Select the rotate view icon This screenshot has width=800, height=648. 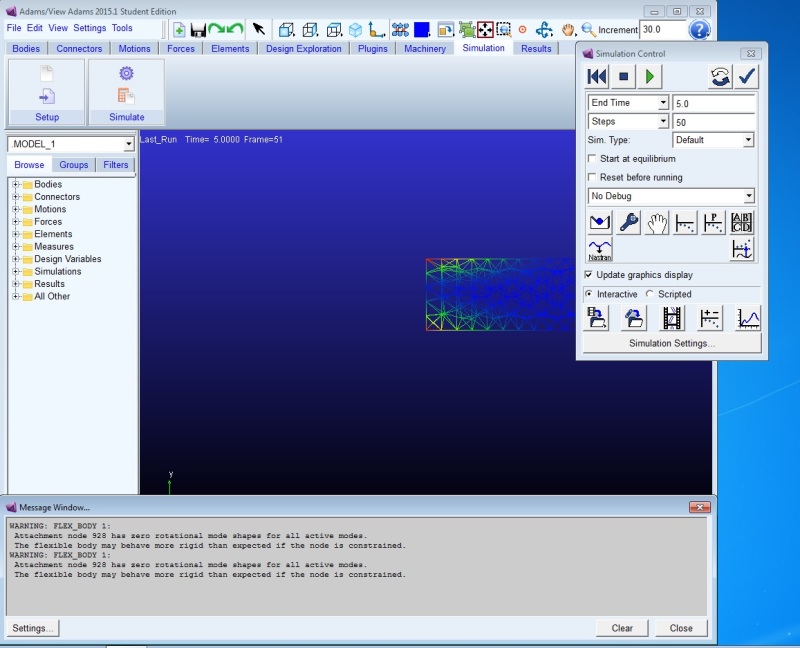tap(544, 30)
